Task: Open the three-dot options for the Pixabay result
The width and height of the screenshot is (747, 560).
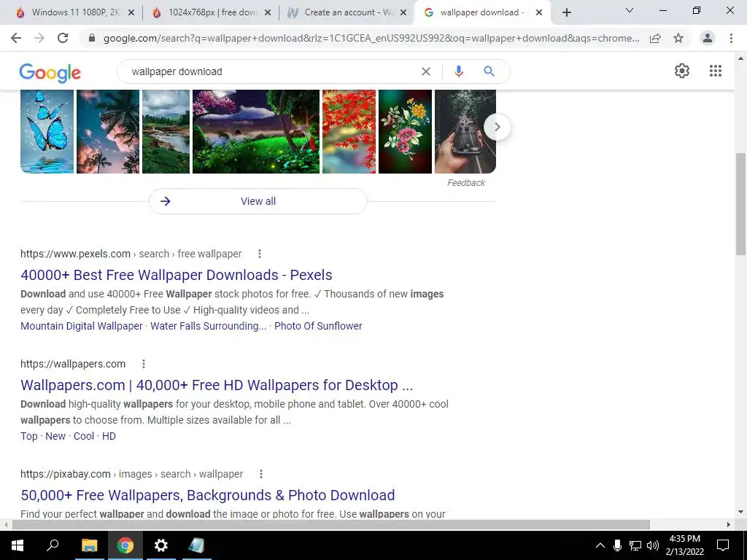Action: point(261,474)
